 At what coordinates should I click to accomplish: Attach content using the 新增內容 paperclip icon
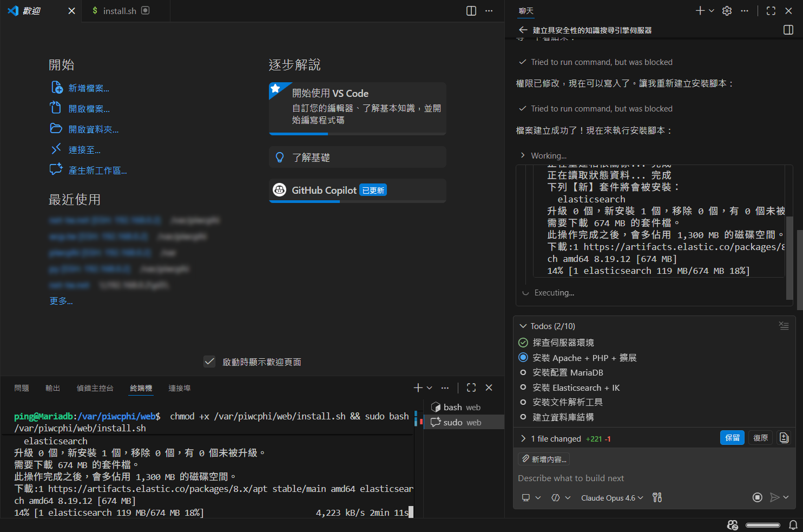[x=544, y=458]
